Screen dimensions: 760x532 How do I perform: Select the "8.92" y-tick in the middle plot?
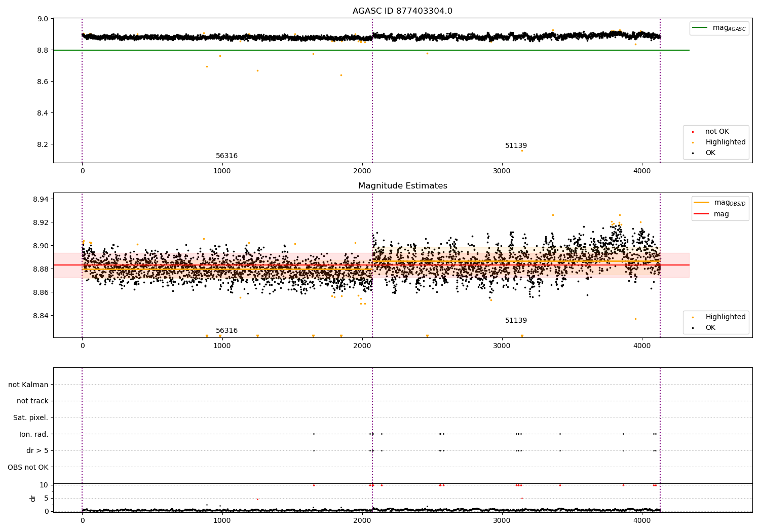tap(41, 223)
